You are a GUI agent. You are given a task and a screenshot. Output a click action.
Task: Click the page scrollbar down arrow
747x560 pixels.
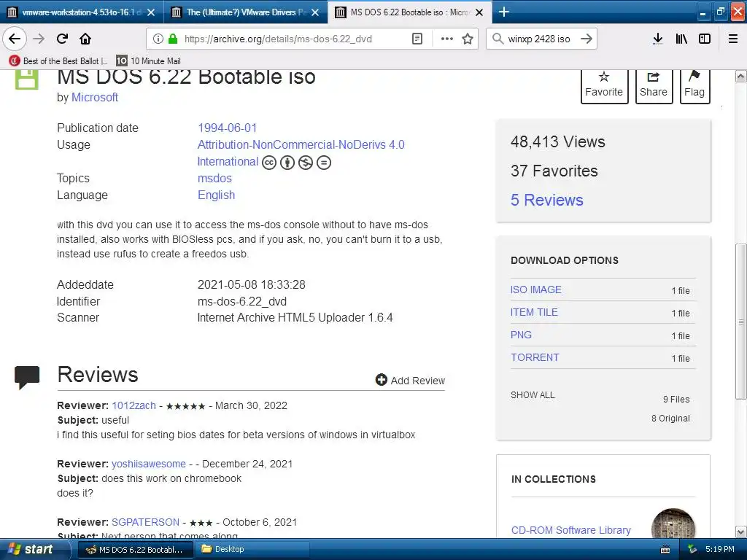(741, 532)
